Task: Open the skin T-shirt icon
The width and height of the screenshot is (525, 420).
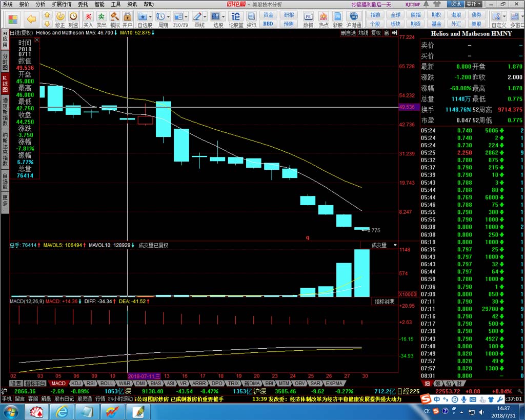Action: (x=437, y=4)
